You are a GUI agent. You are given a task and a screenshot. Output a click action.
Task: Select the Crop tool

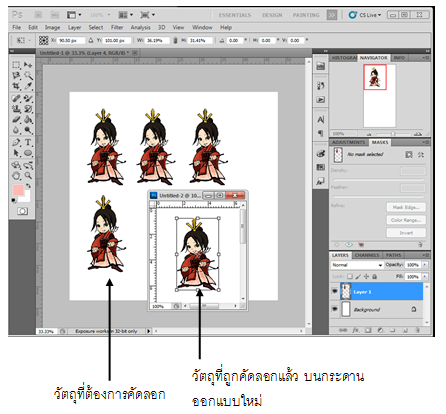point(16,86)
